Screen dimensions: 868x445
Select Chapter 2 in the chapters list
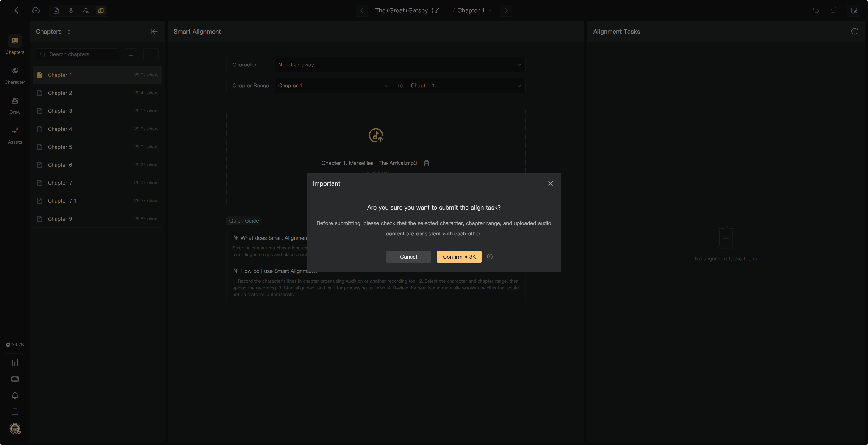97,93
